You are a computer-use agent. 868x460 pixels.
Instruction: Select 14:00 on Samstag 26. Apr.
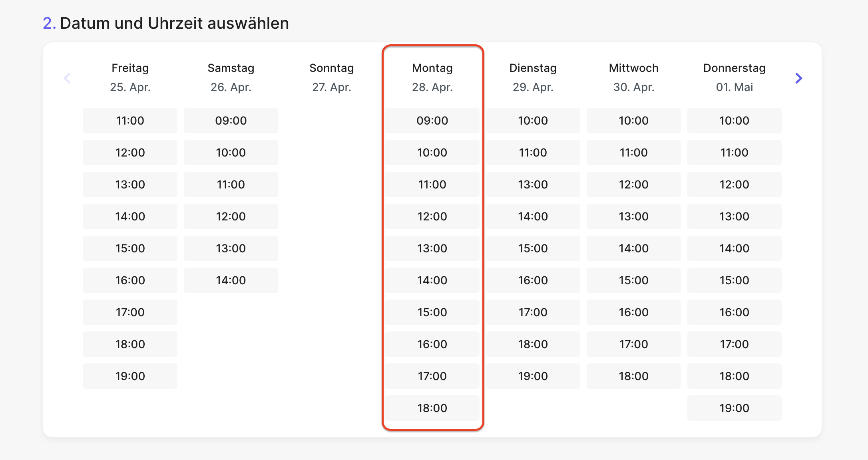click(231, 280)
